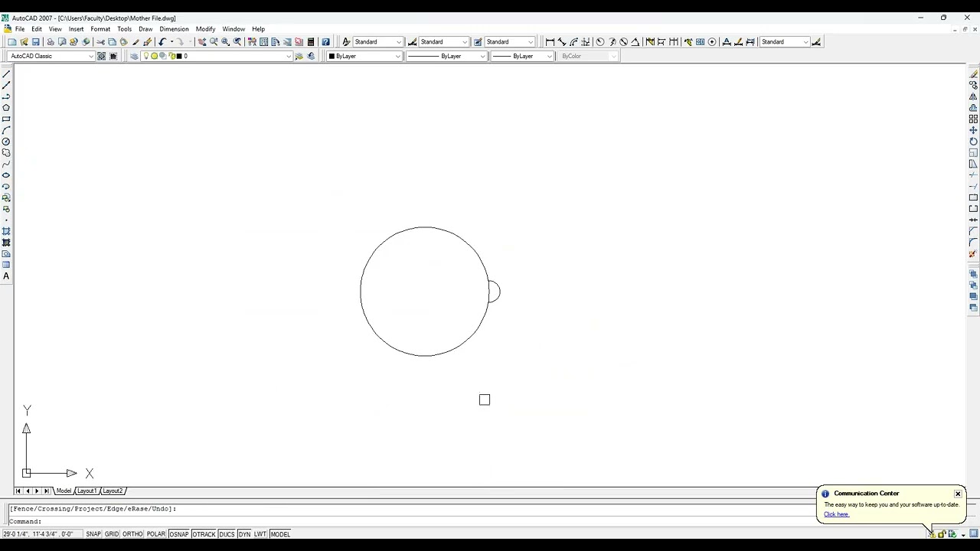Screen dimensions: 980x551
Task: Toggle GRID display in status bar
Action: (112, 534)
